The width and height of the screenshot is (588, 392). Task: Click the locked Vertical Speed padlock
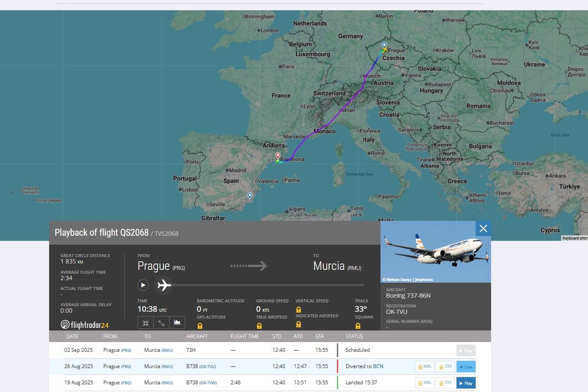point(298,310)
